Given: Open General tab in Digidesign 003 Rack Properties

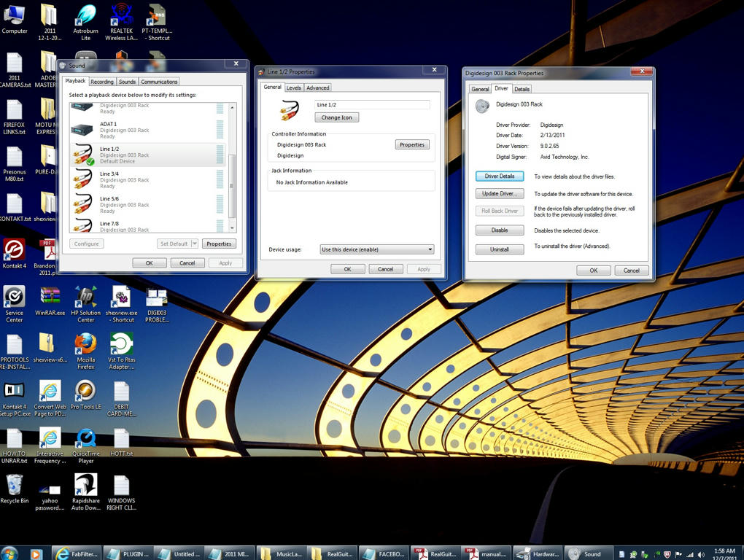Looking at the screenshot, I should click(480, 89).
